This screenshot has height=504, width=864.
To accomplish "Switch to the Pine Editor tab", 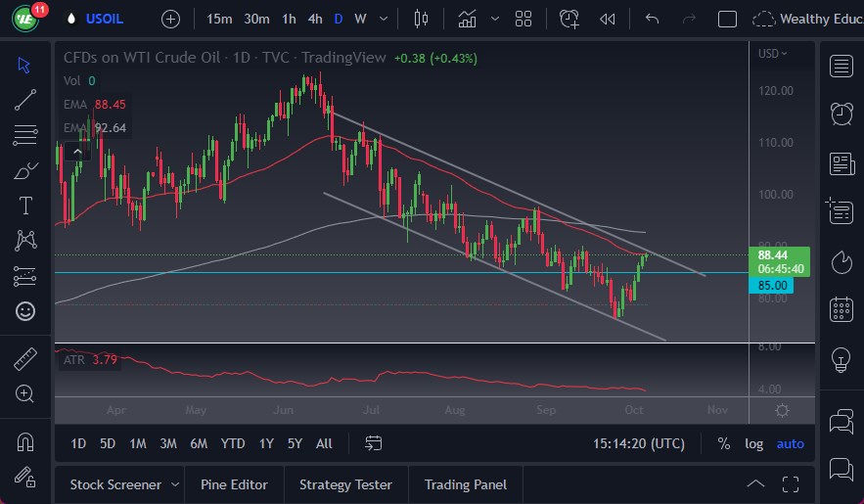I will click(x=233, y=484).
